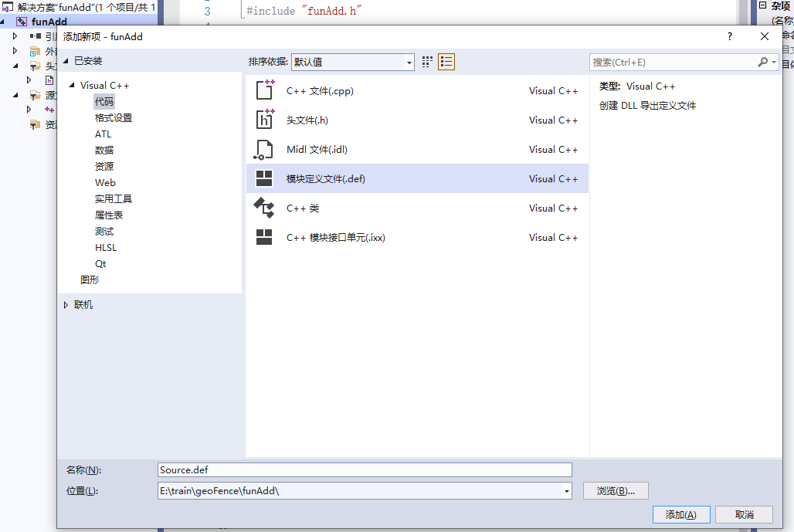Screen dimensions: 794x532
Task: Select the ATL category
Action: tap(103, 134)
